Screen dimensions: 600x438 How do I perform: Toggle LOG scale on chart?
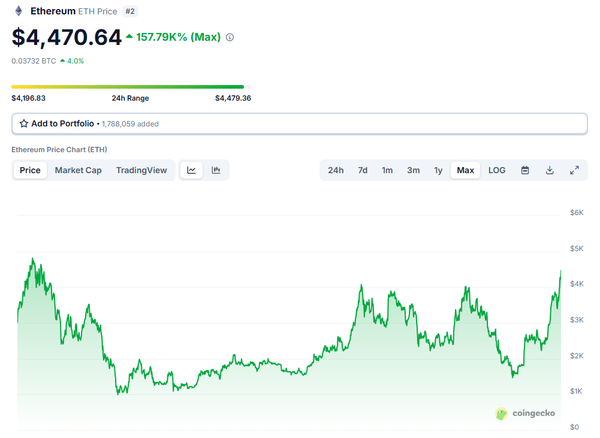(497, 170)
